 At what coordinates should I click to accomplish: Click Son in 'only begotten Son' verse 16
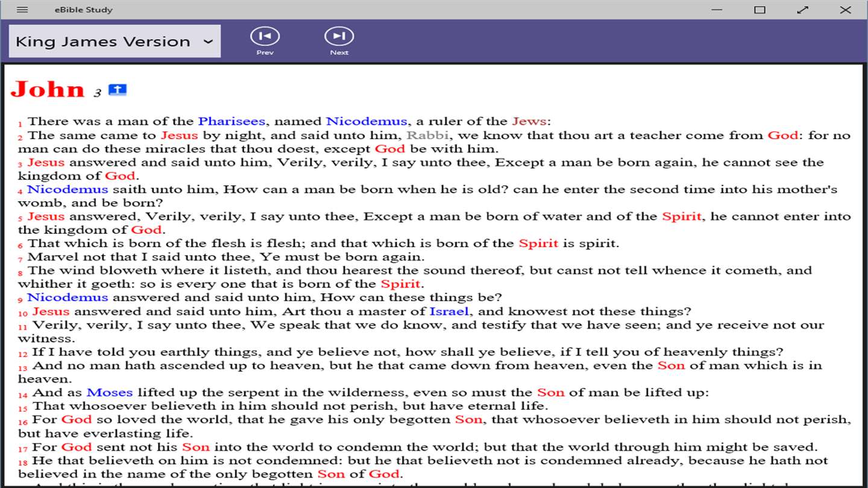[x=468, y=420]
